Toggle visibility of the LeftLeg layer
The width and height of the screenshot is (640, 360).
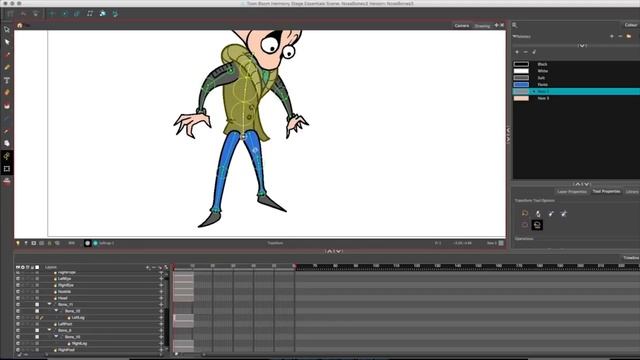click(x=18, y=318)
